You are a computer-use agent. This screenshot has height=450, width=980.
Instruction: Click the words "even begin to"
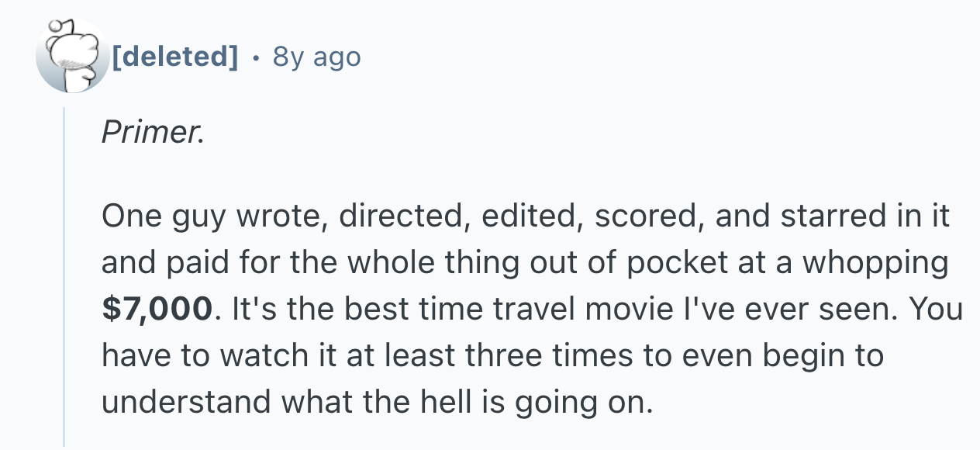point(786,356)
